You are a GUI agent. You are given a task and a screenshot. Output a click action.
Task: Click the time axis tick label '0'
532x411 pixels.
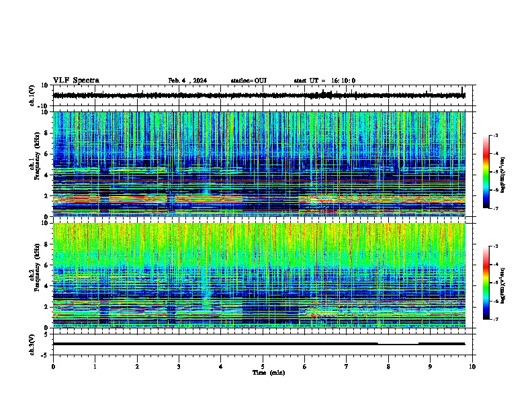pos(53,367)
